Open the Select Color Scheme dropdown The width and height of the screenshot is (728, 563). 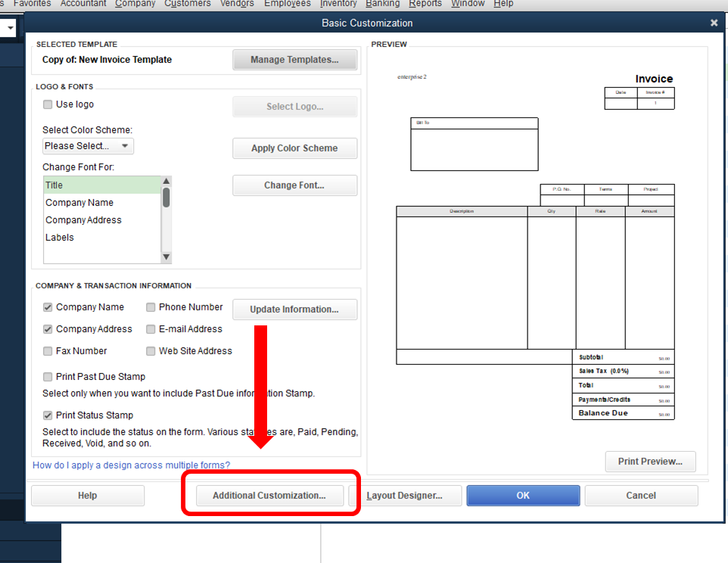(87, 145)
